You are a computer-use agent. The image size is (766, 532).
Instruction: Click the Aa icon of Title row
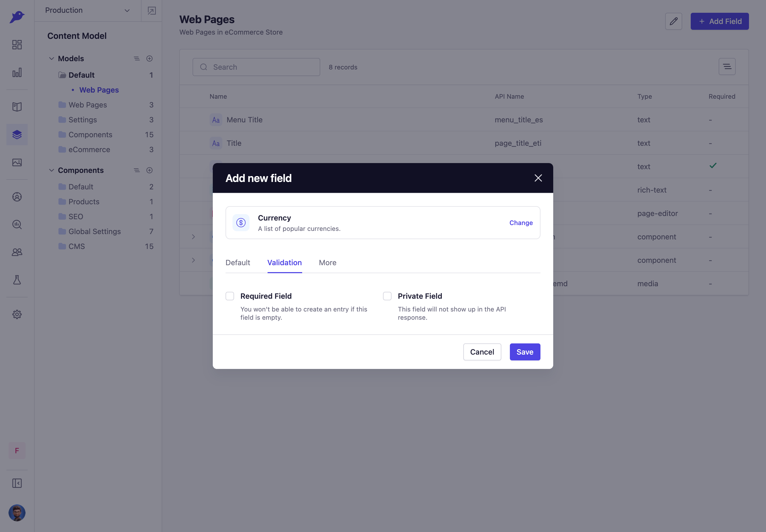tap(216, 143)
